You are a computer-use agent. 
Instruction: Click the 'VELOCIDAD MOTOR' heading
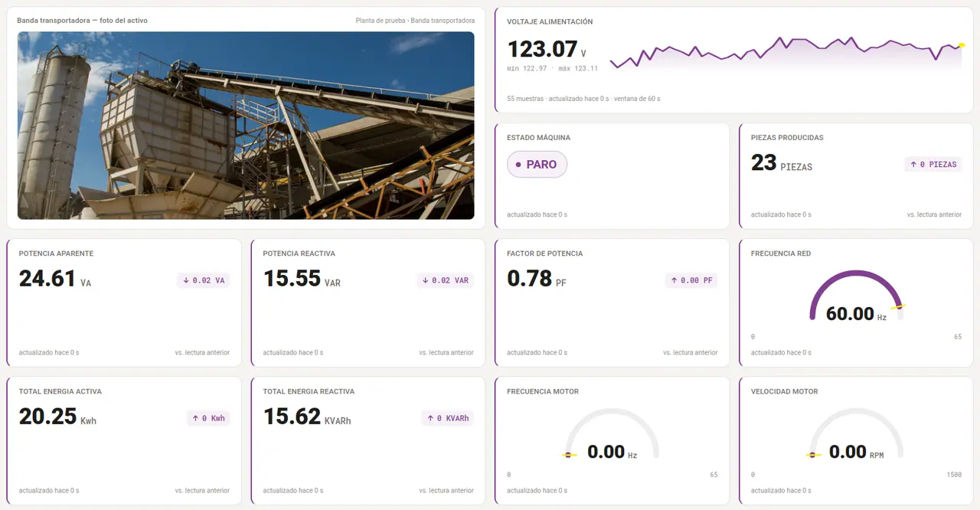[785, 391]
